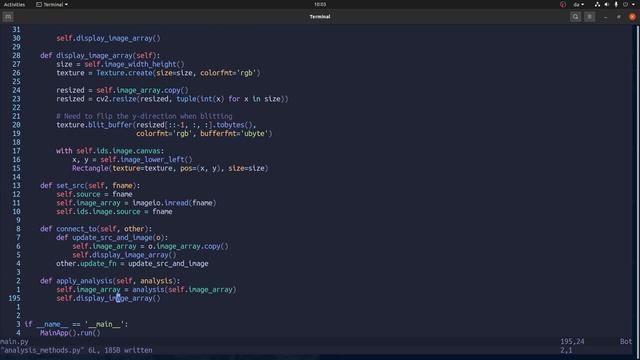Click line number 28

pos(16,56)
